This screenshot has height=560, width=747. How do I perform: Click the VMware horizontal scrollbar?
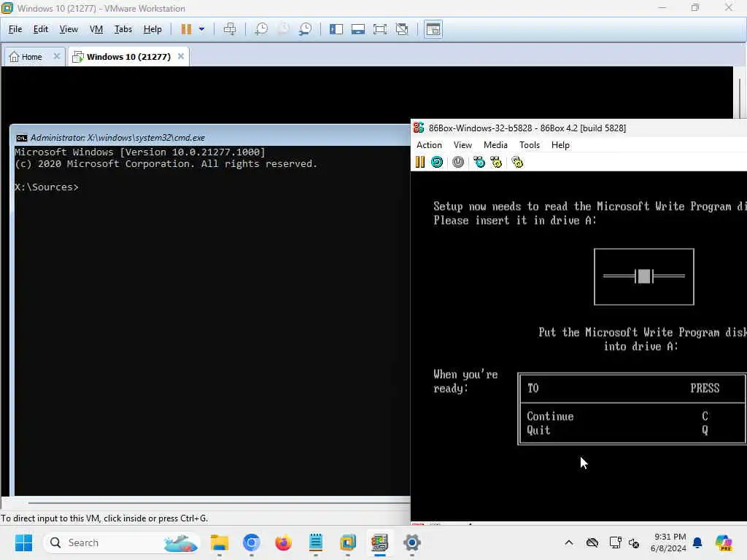click(219, 502)
